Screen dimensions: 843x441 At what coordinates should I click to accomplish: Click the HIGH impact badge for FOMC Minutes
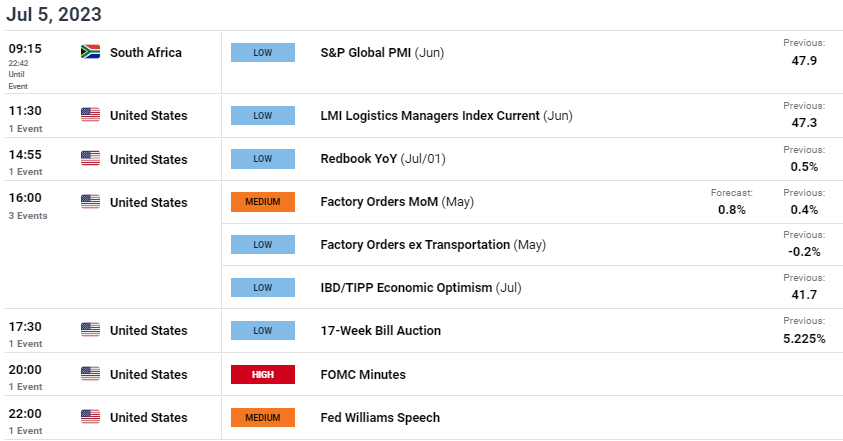pos(263,374)
